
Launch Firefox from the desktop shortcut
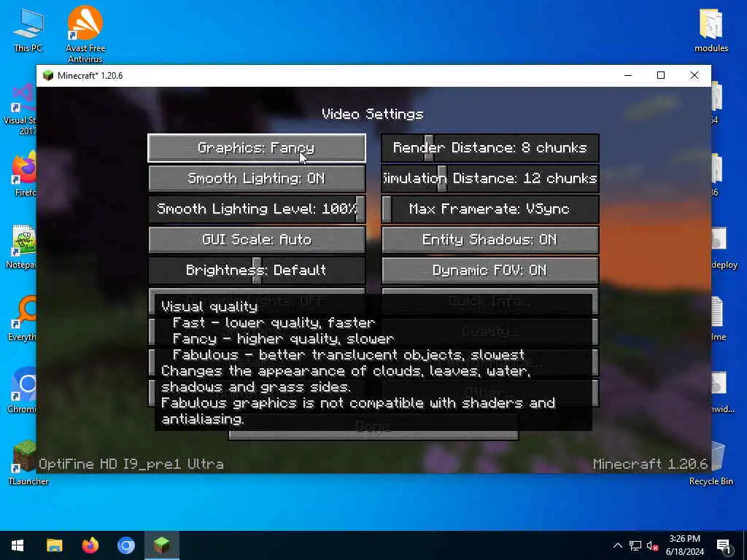[x=23, y=174]
